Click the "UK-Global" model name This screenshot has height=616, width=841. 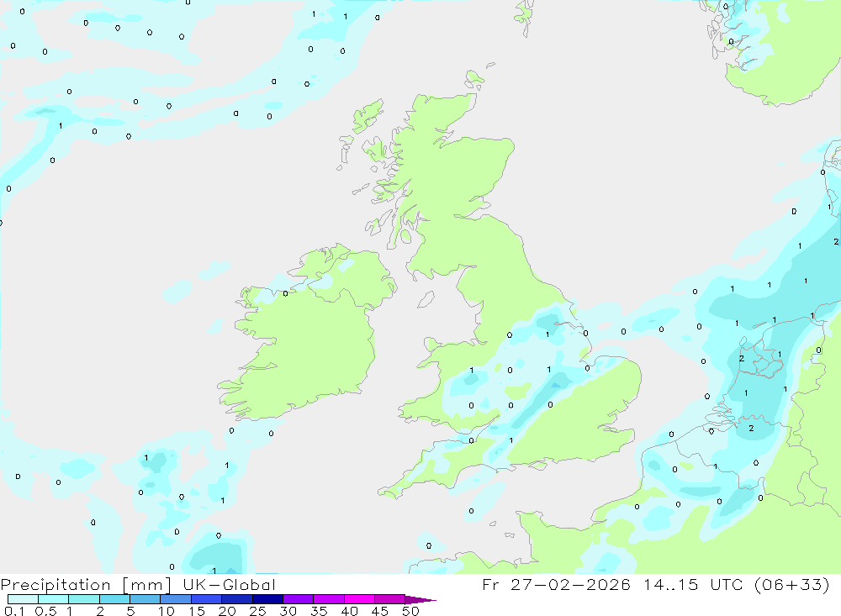tap(229, 584)
